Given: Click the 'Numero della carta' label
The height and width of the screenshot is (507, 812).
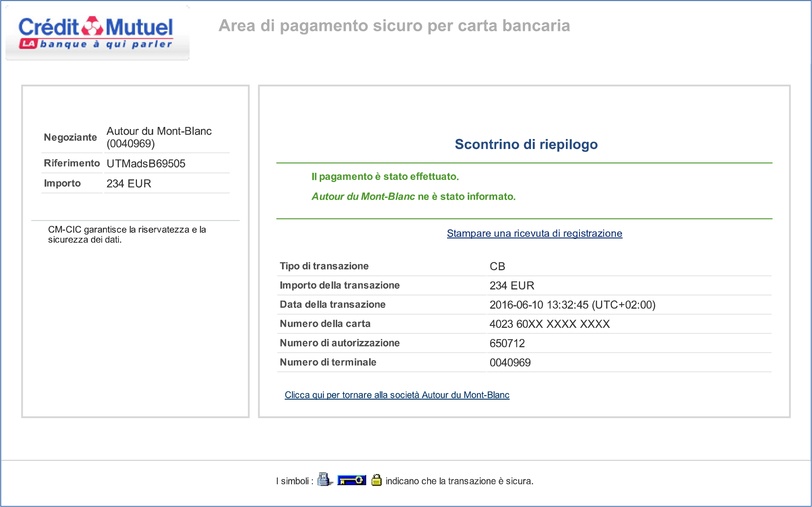Looking at the screenshot, I should pos(325,324).
